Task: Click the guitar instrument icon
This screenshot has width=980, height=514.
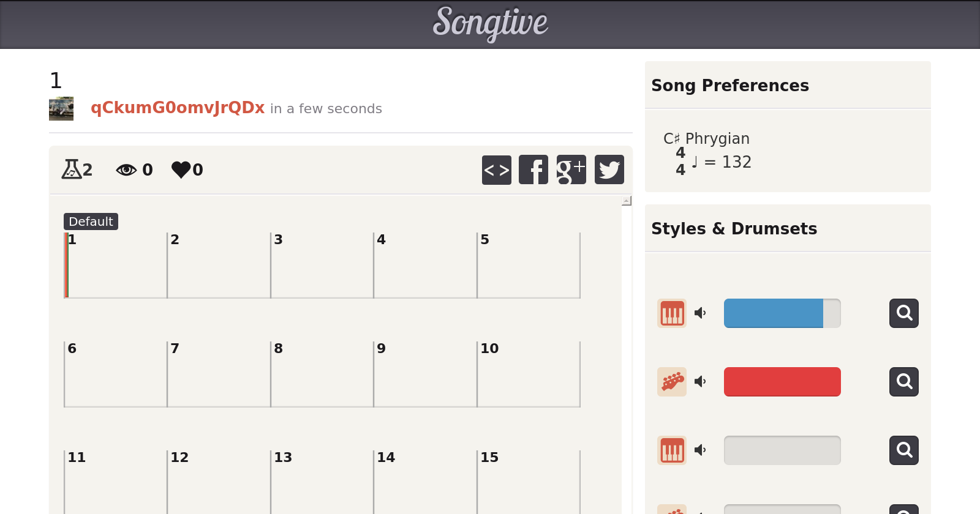Action: point(672,382)
